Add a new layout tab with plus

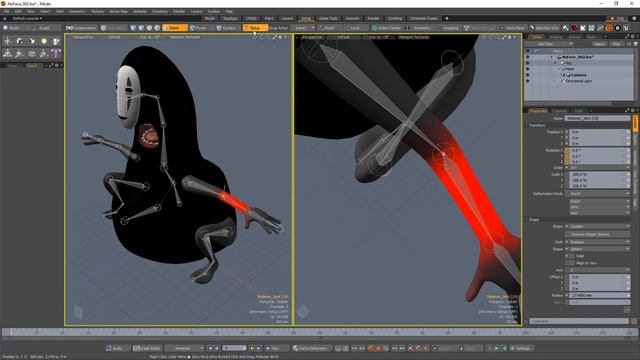point(447,18)
